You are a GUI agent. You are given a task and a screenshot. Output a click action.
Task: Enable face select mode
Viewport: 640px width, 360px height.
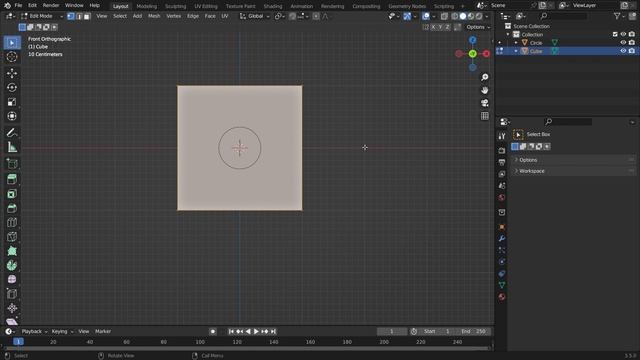87,16
